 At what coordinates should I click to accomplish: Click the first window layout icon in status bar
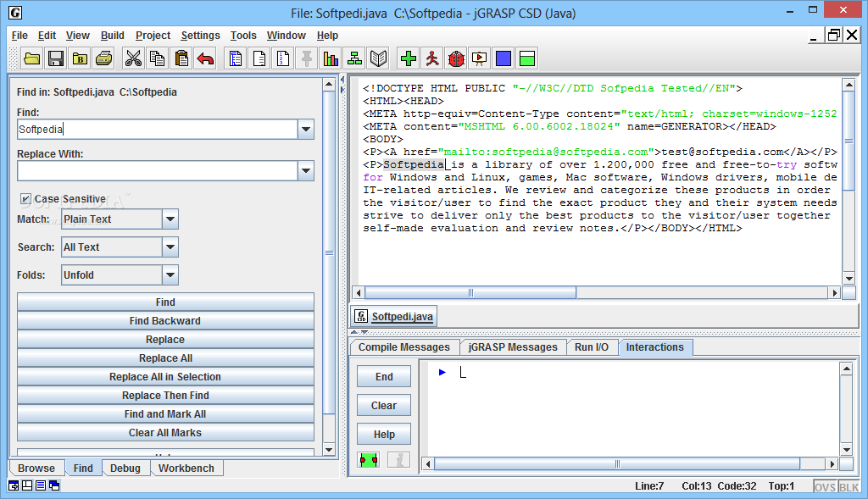point(14,485)
